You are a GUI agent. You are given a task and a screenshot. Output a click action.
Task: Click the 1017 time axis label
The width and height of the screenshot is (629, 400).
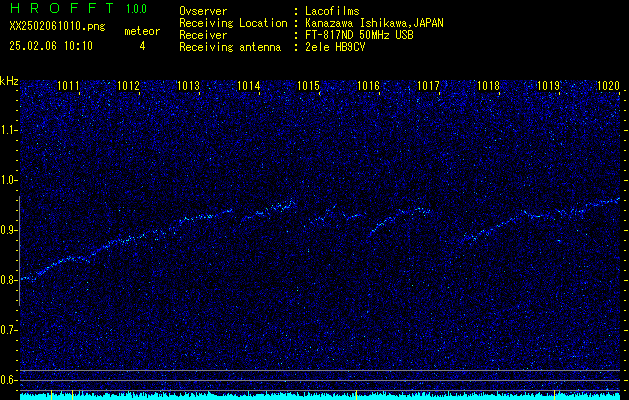coord(428,86)
